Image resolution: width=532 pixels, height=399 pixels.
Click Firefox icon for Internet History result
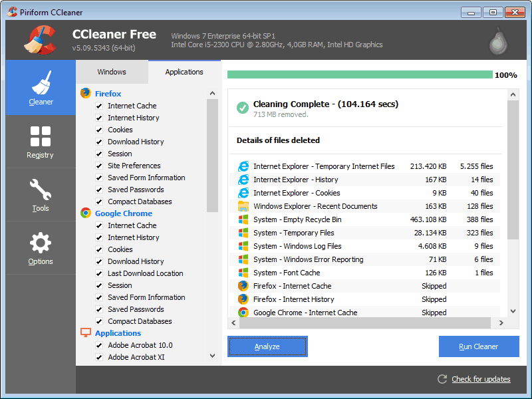[243, 299]
